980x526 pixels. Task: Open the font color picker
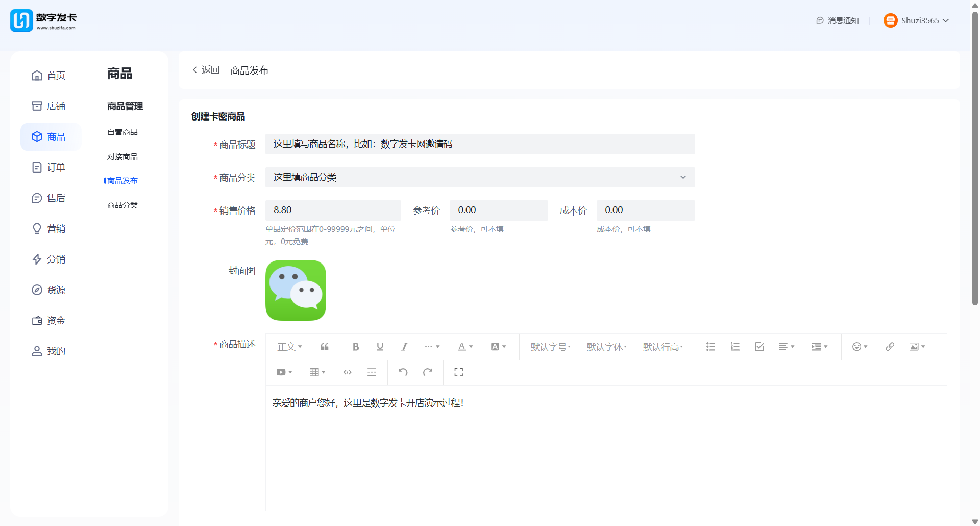(x=465, y=347)
